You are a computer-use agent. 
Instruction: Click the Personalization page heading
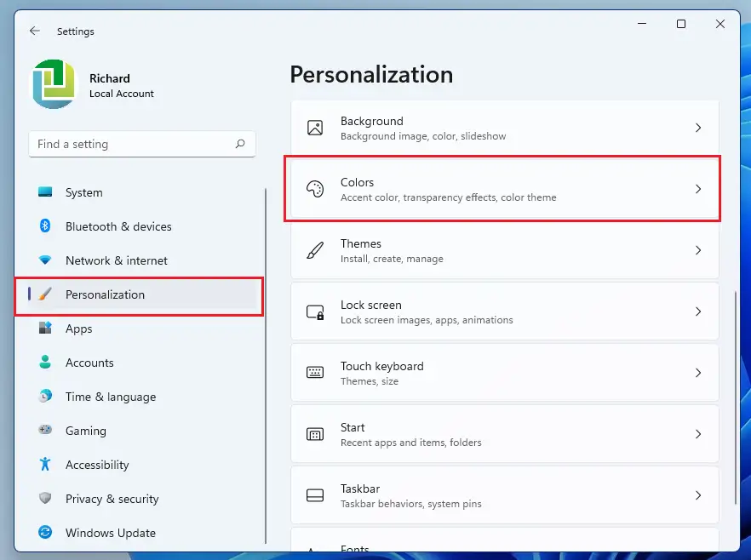371,75
